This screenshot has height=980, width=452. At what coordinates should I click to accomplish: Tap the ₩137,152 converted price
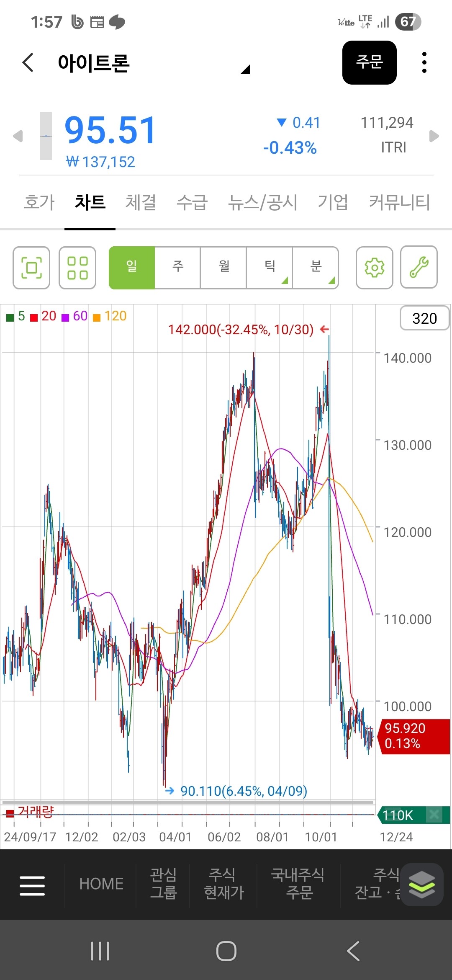click(x=100, y=162)
